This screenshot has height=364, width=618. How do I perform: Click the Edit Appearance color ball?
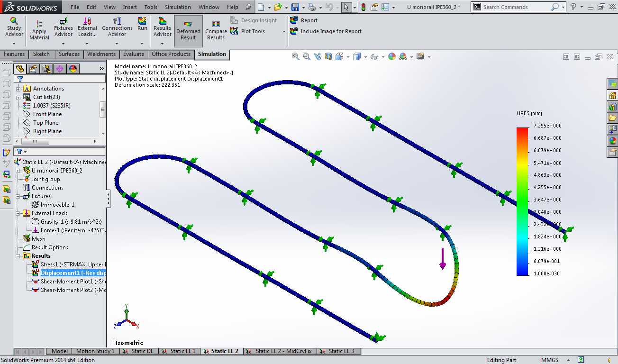coord(392,56)
